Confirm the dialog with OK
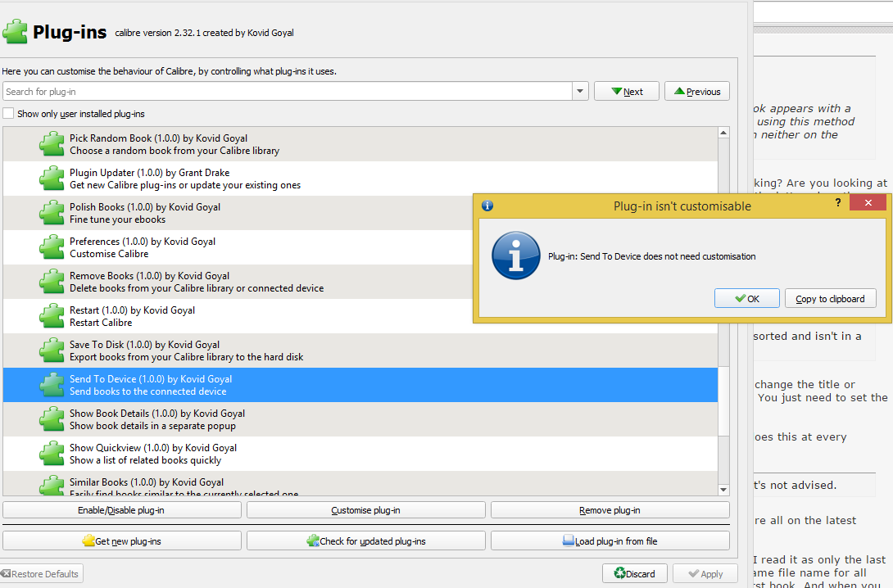Screen dimensions: 893x588 (746, 298)
